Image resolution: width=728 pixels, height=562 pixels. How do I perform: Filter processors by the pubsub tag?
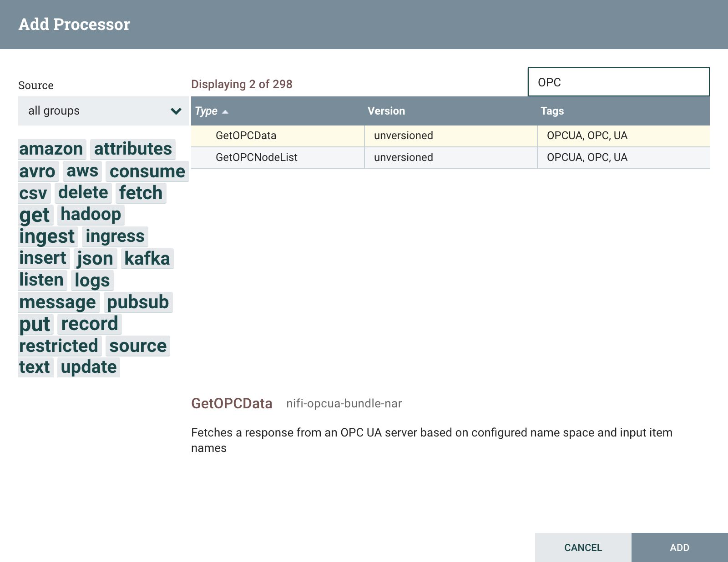[138, 302]
